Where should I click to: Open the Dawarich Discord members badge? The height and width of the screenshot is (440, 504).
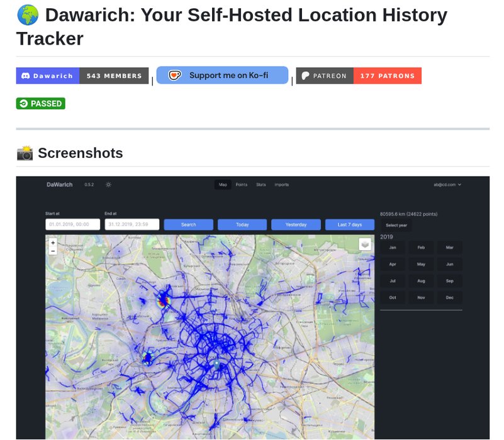point(82,76)
